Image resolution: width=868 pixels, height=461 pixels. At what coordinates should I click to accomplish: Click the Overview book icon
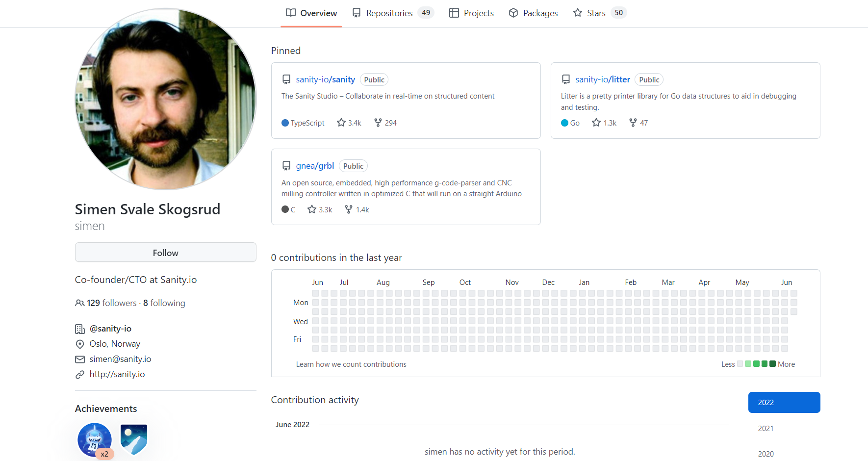[x=291, y=13]
